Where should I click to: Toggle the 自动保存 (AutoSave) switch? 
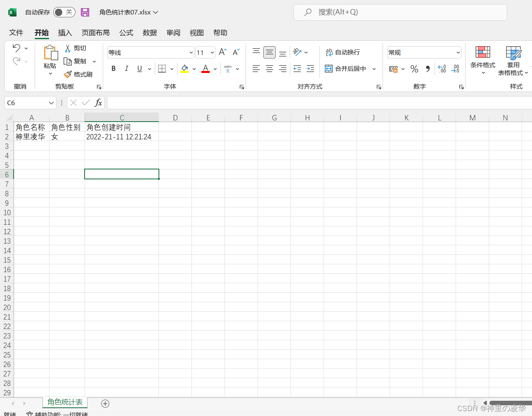click(64, 12)
